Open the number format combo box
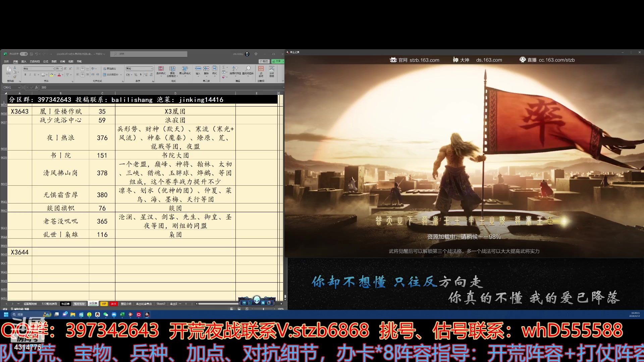644x362 pixels. (x=139, y=69)
